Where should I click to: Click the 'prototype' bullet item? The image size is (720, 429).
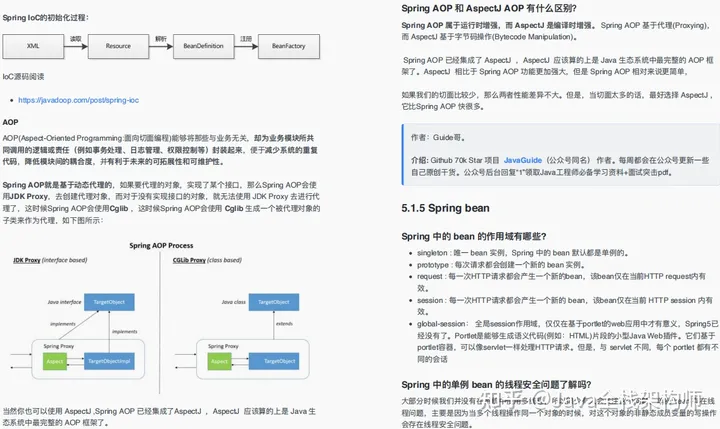point(501,265)
